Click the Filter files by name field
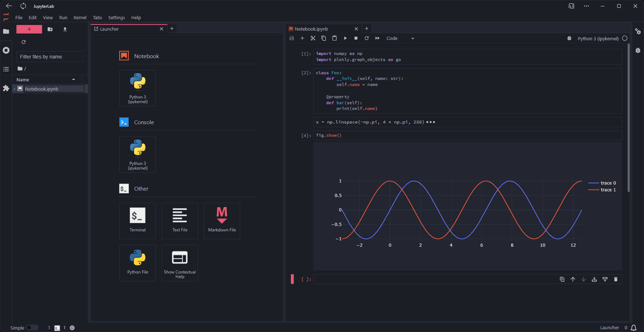 pyautogui.click(x=50, y=56)
